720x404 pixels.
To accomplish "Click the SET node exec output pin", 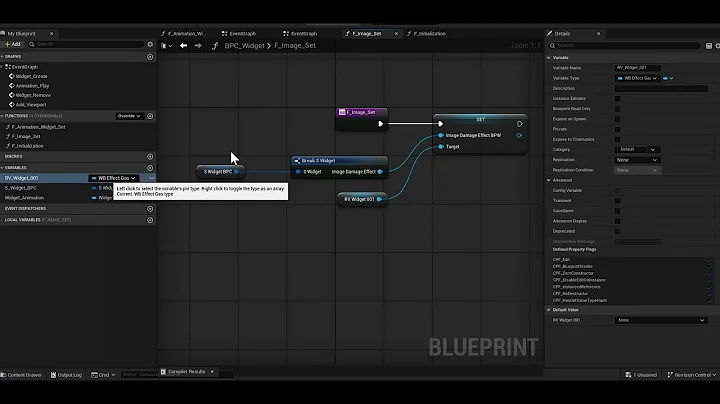I will tap(519, 124).
